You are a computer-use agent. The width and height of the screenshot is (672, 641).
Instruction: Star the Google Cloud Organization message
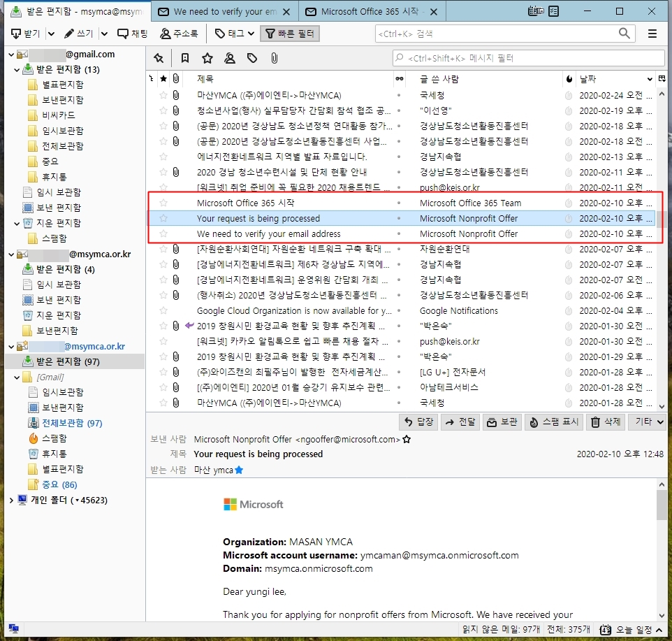click(163, 310)
